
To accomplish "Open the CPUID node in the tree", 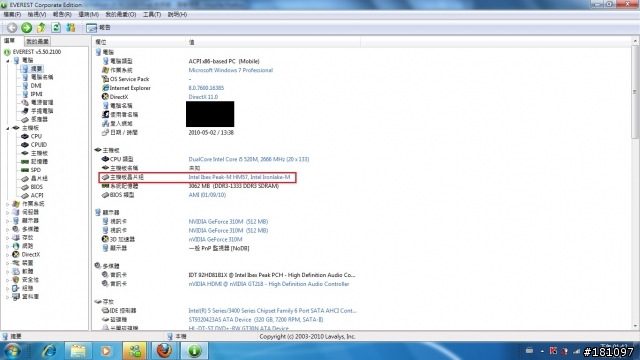I will click(x=39, y=144).
